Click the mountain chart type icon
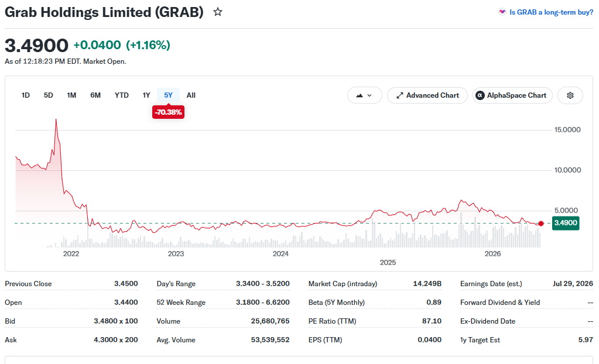 [359, 95]
